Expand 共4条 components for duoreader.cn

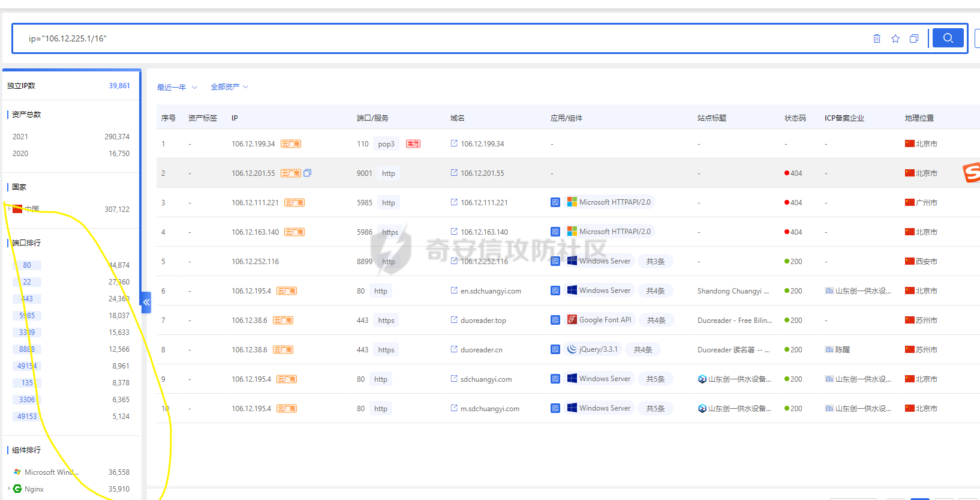(643, 349)
